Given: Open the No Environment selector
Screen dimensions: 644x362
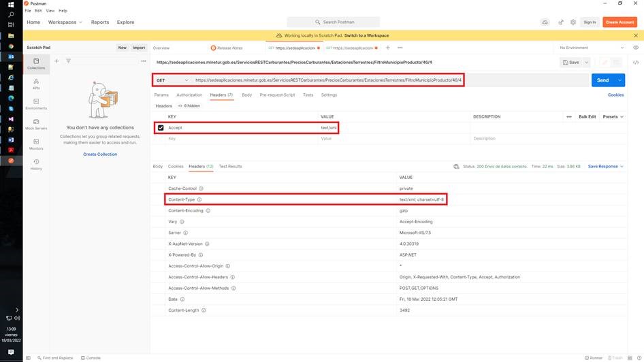Looking at the screenshot, I should coord(592,48).
